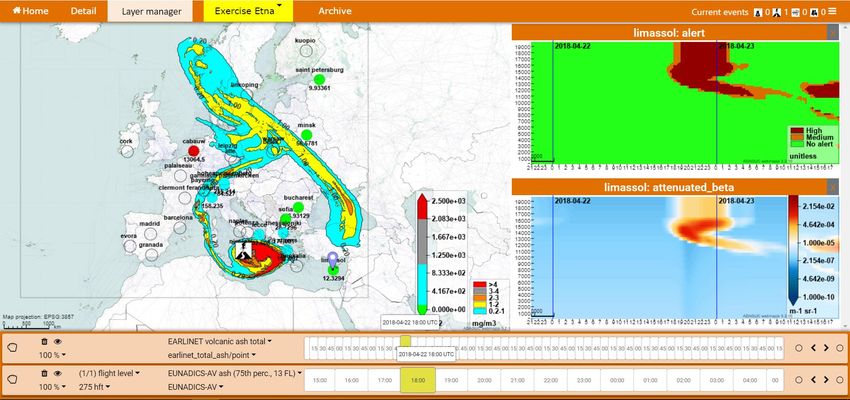850x400 pixels.
Task: Click circle button right of EUNADICS-AV row's arrows
Action: click(840, 379)
